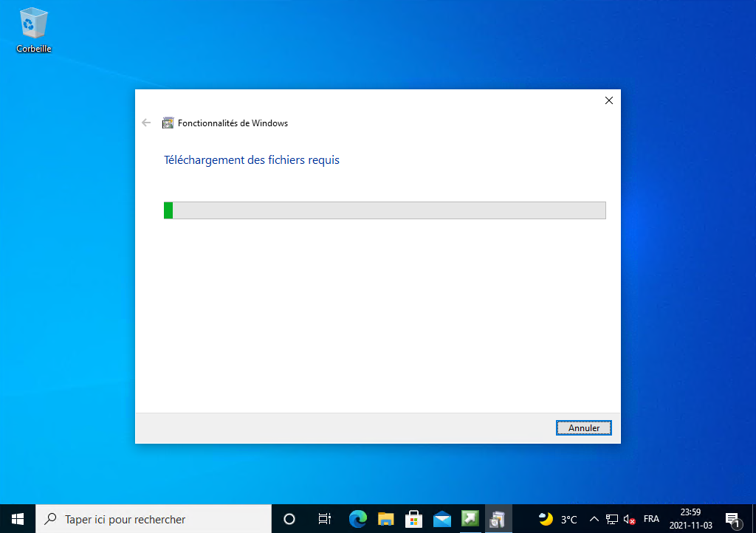Click the 'Taper ici pour rechercher' search box
The height and width of the screenshot is (533, 756).
tap(154, 519)
